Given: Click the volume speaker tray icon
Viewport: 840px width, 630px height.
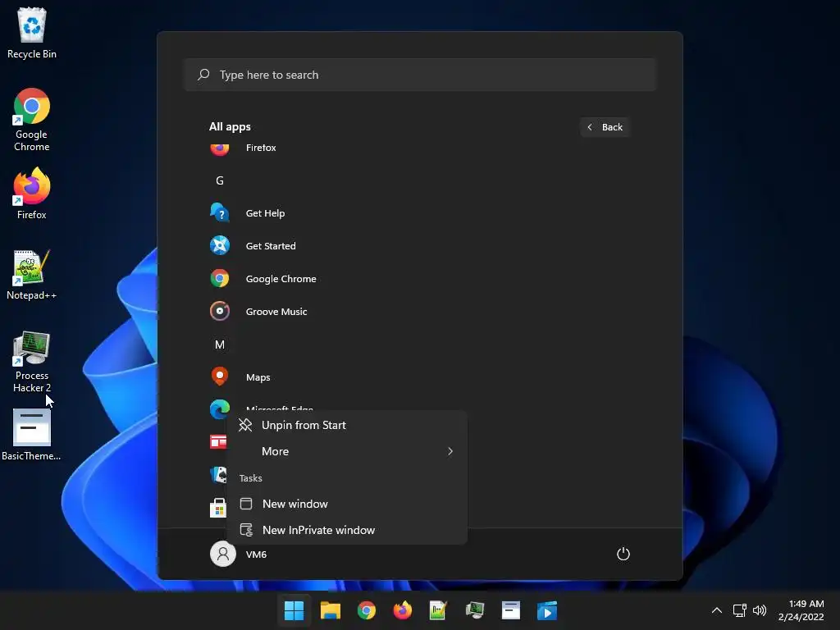Looking at the screenshot, I should 760,610.
